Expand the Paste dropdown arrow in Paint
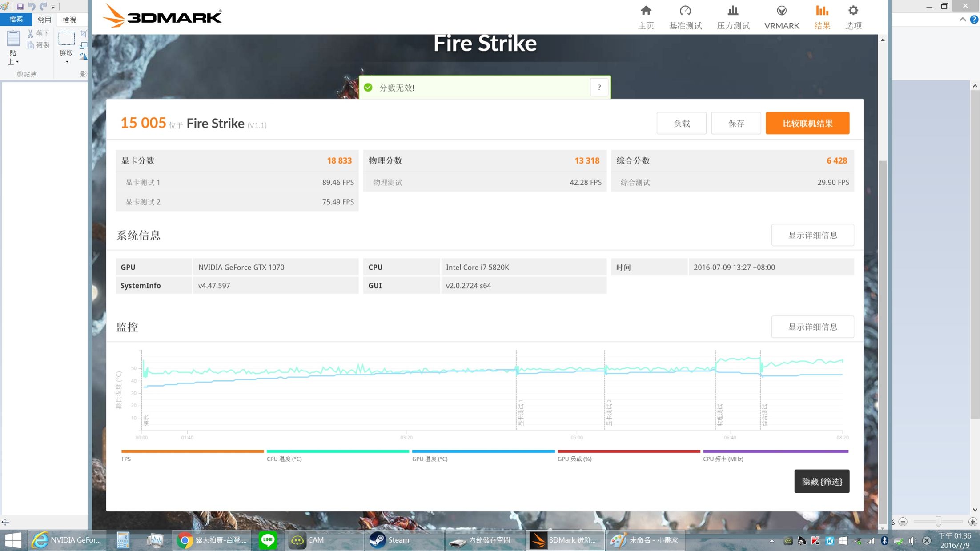 (17, 62)
